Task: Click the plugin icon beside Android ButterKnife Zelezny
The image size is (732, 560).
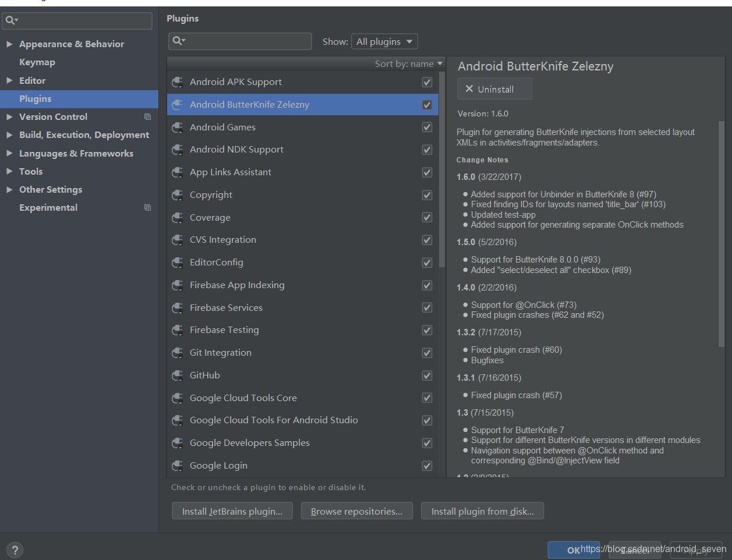Action: coord(178,105)
